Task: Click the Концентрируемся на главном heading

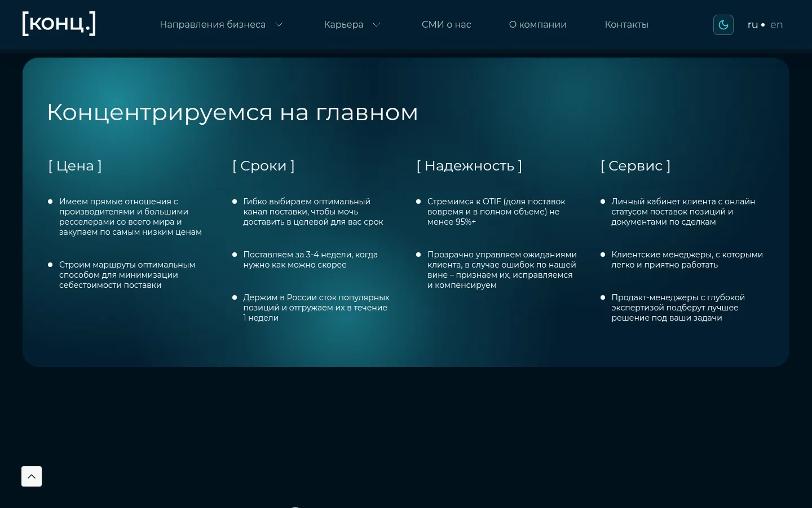Action: click(232, 112)
